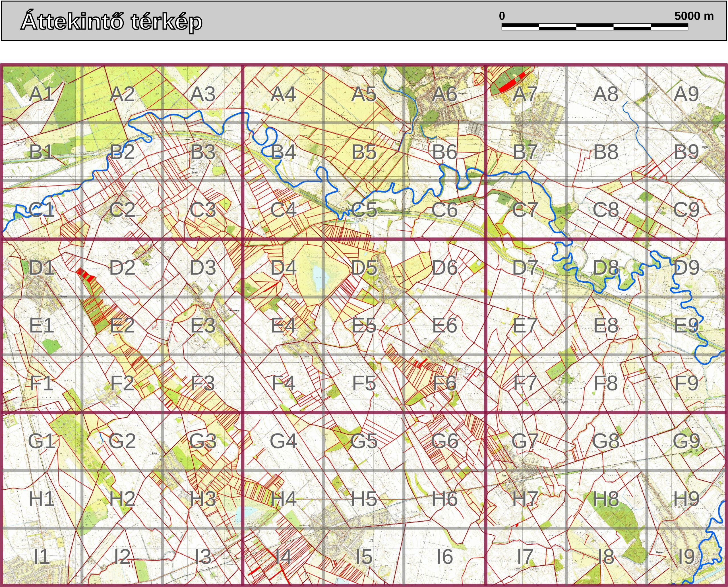Click the A9 grid cell label
The height and width of the screenshot is (587, 728).
pos(686,94)
